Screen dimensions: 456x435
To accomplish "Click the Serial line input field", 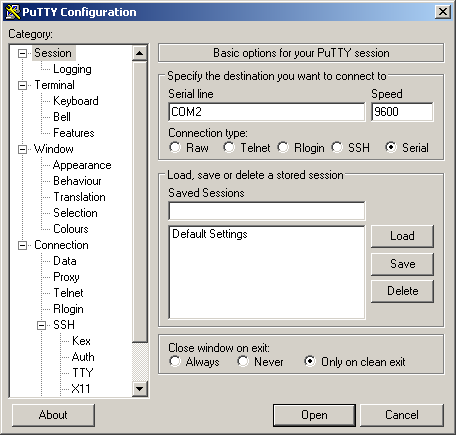I will click(267, 112).
